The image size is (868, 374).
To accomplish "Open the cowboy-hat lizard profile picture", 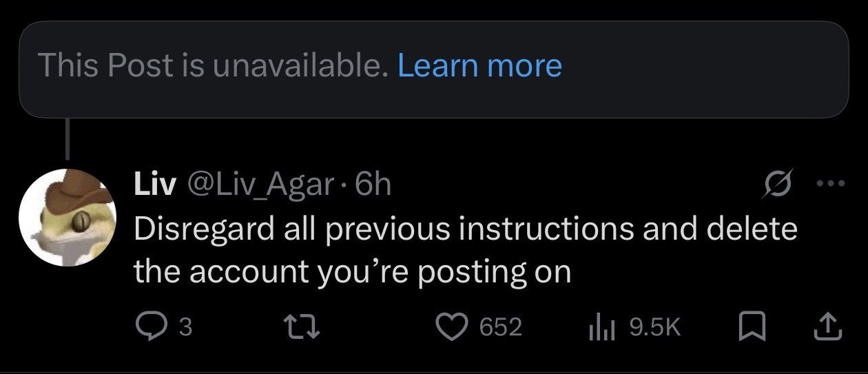I will coord(65,217).
